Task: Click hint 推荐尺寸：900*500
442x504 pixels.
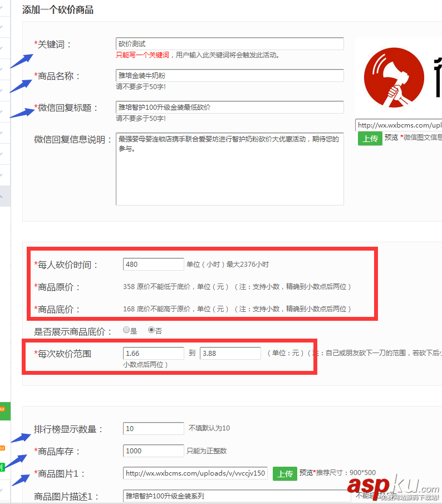Action: tap(346, 472)
